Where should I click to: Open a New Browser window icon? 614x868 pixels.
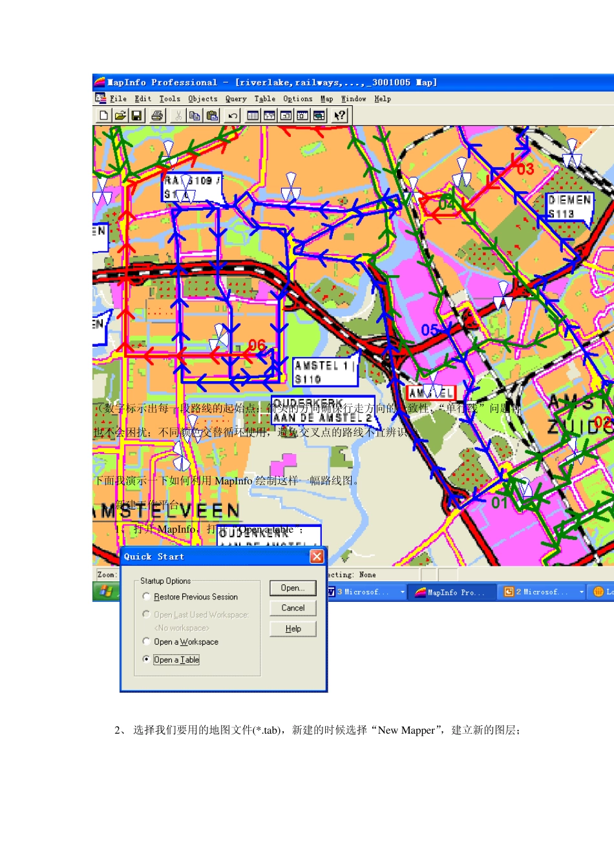pyautogui.click(x=253, y=116)
